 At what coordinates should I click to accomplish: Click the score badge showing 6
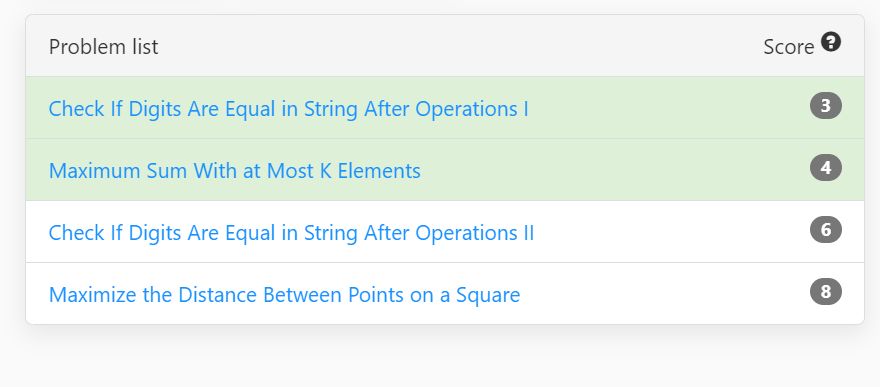point(826,229)
